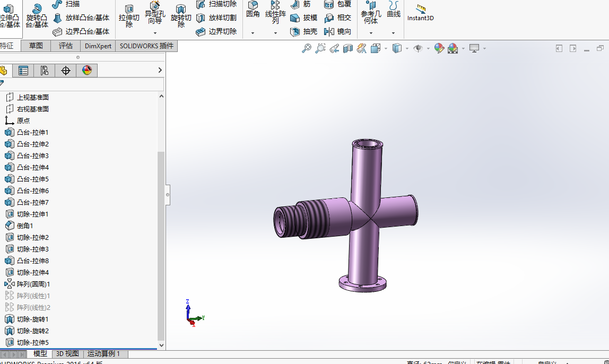Open the DimXpert tab
The image size is (609, 364).
98,46
